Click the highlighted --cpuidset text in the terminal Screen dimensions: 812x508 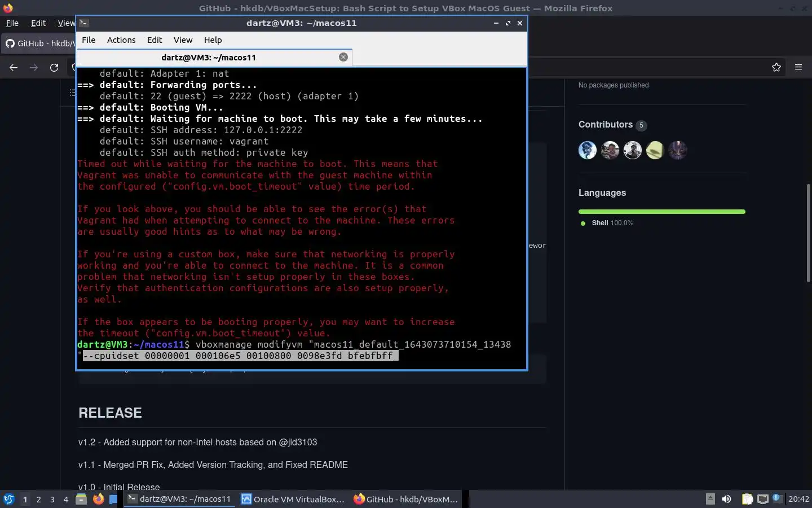tap(241, 356)
